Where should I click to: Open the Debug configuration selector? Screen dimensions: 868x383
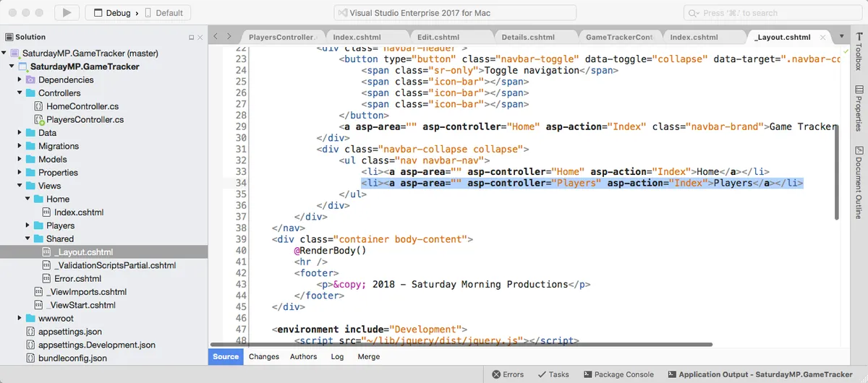click(111, 13)
